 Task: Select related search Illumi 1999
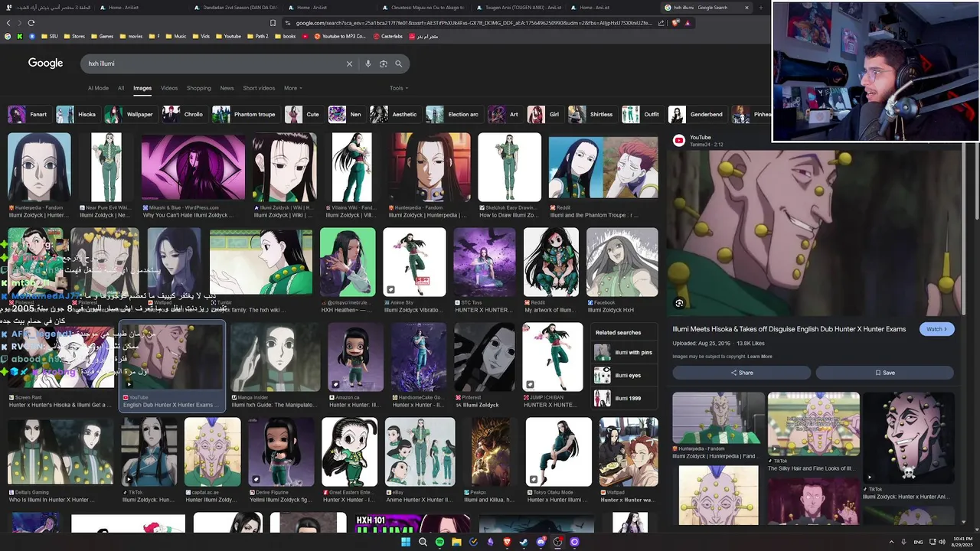[624, 398]
